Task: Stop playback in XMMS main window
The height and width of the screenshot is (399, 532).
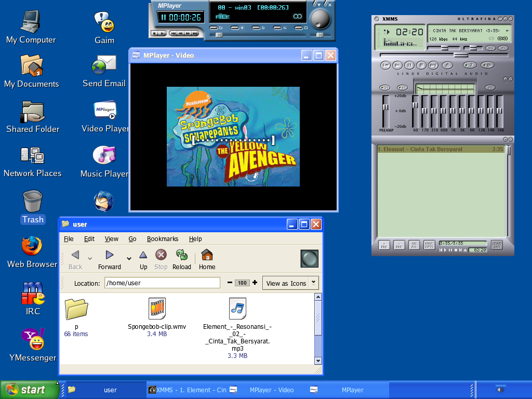Action: (421, 65)
